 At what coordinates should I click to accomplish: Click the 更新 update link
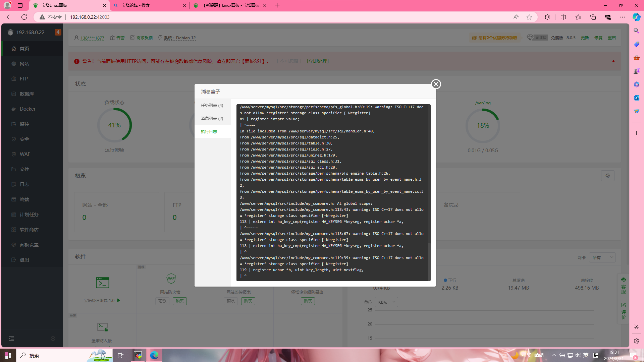pos(585,38)
